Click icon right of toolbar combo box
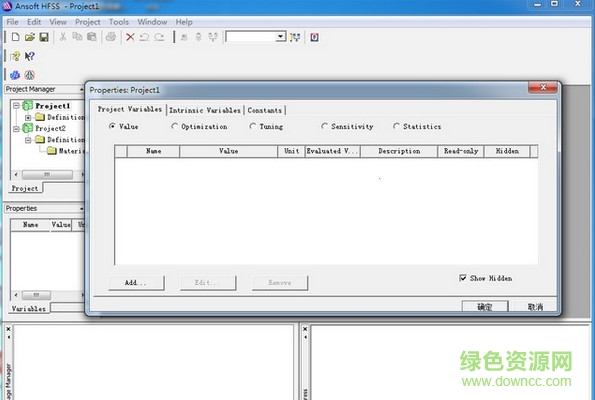Screen dimensions: 595x400 (295, 37)
